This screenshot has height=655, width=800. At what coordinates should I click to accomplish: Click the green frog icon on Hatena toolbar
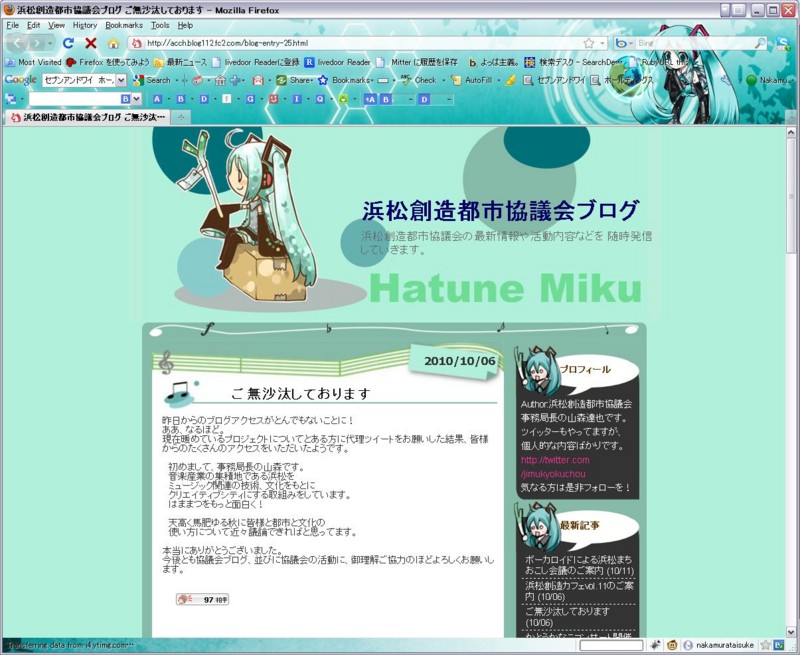click(343, 99)
